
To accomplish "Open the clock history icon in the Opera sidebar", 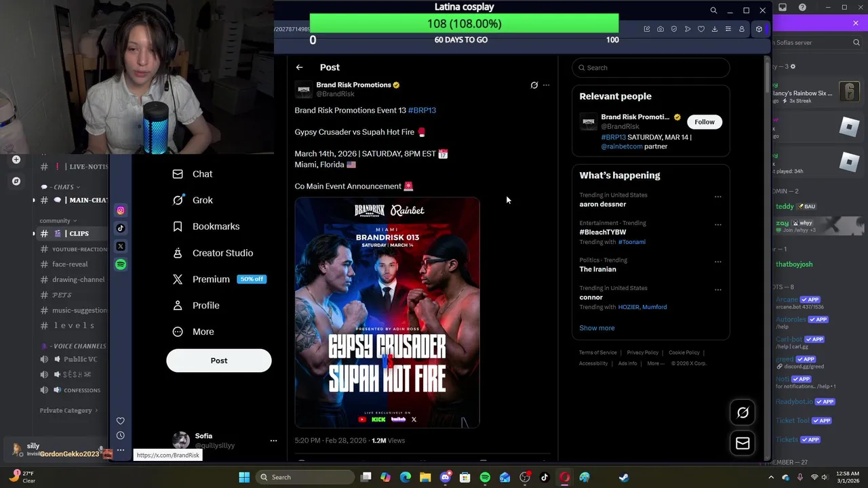I will point(121,435).
